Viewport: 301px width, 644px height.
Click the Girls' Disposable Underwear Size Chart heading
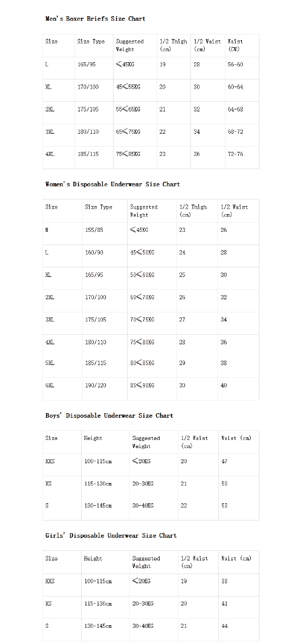coord(111,536)
